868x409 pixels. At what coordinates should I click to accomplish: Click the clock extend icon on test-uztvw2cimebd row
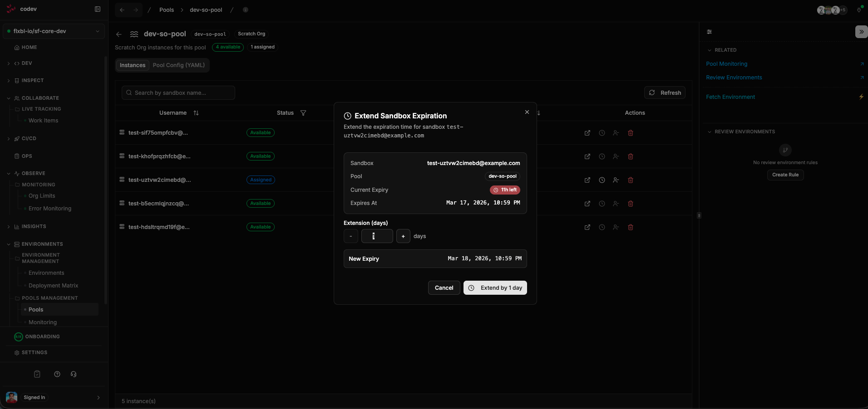coord(602,180)
